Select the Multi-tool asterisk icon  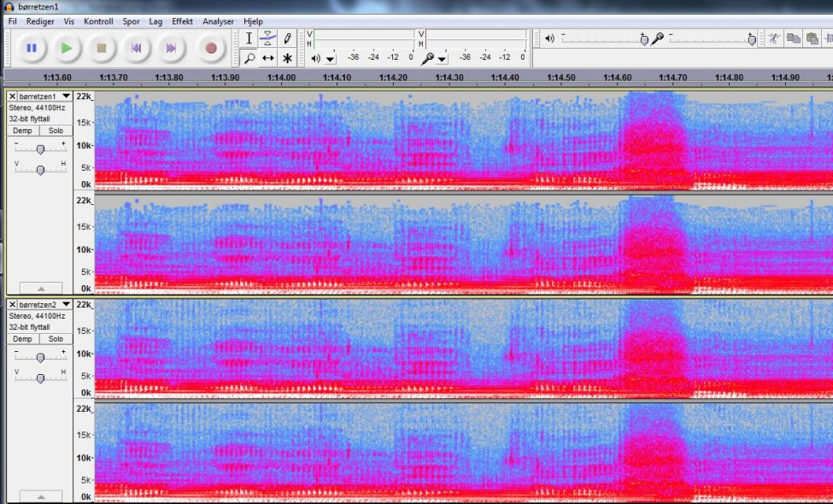[x=288, y=58]
